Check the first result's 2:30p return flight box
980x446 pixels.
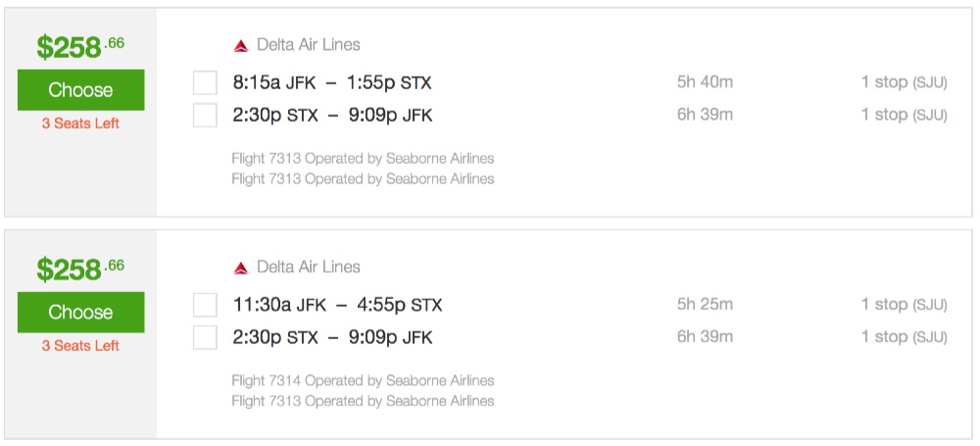[205, 116]
